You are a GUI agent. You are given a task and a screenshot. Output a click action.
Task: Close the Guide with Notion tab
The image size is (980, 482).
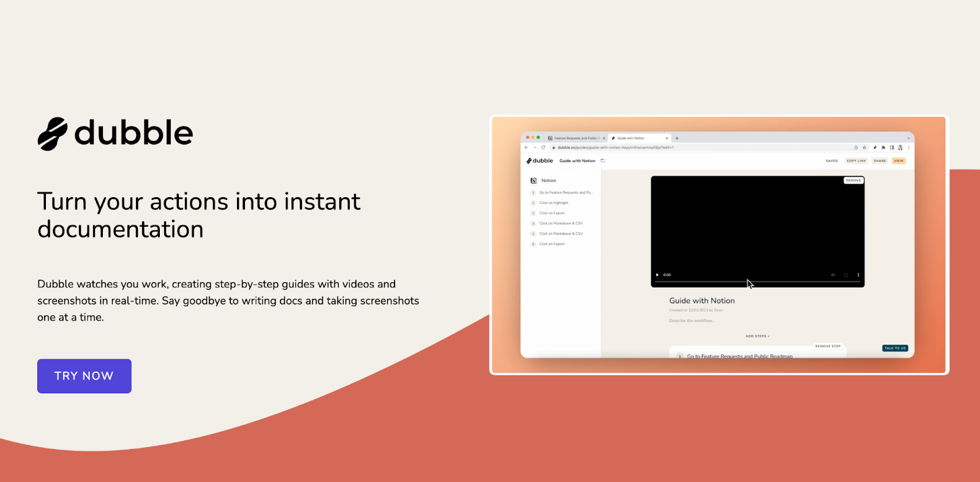click(x=667, y=138)
